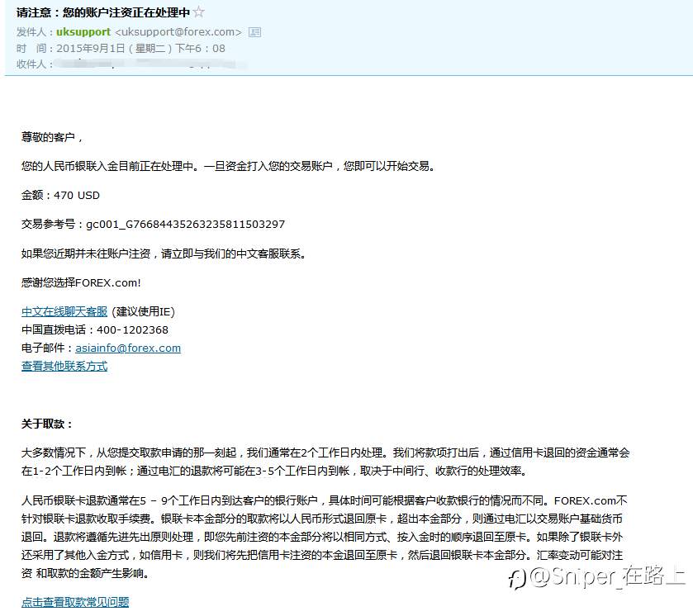693x616 pixels.
Task: Click the paragraph starting 人民币银联卡退款通常在5 – 9个工作日
Action: [324, 537]
